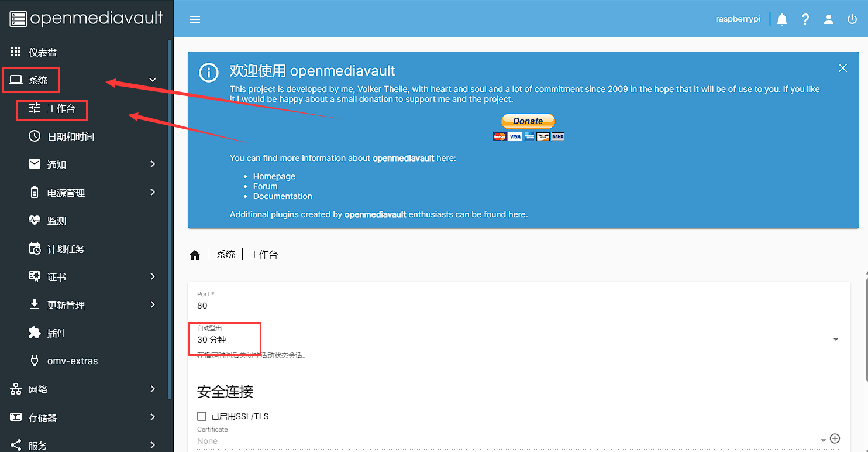Screen dimensions: 868x452
Task: Click the 监测 heartbeat icon
Action: 35,221
